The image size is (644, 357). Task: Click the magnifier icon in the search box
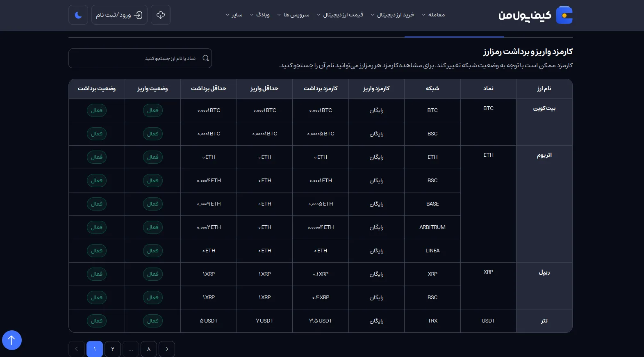[x=206, y=58]
